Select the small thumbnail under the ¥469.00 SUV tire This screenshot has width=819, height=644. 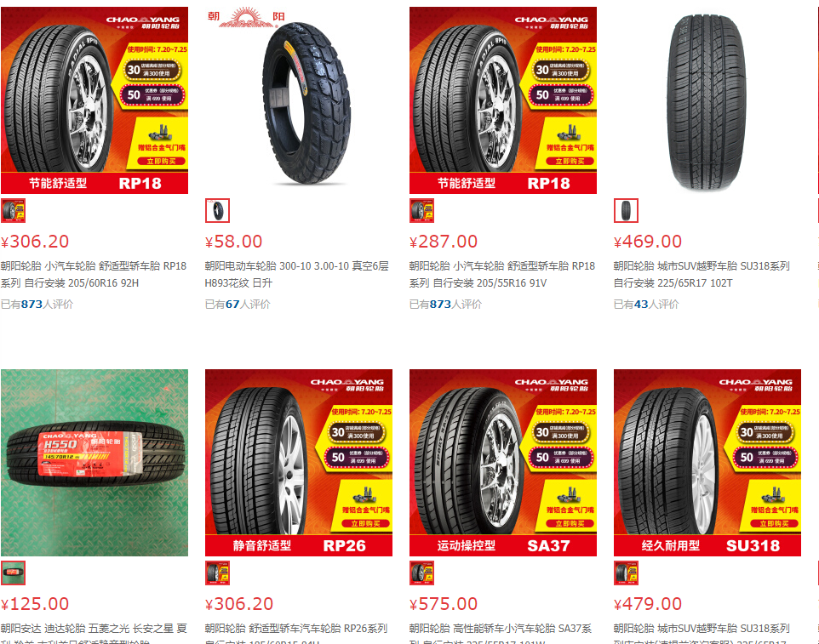(x=626, y=211)
